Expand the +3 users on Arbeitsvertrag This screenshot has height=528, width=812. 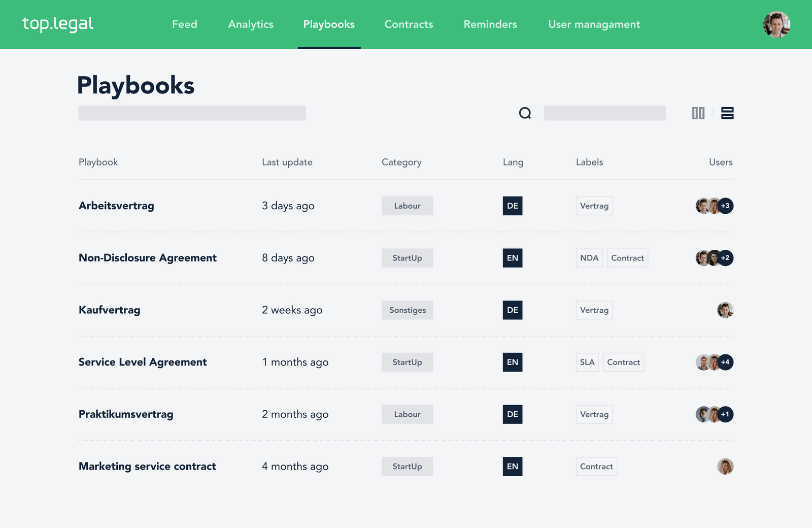[725, 206]
